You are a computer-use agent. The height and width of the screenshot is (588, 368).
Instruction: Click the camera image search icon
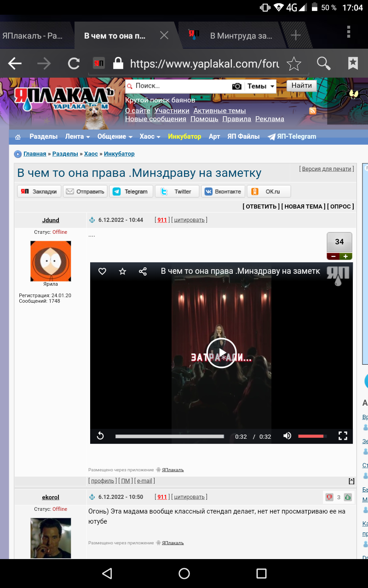pyautogui.click(x=236, y=86)
